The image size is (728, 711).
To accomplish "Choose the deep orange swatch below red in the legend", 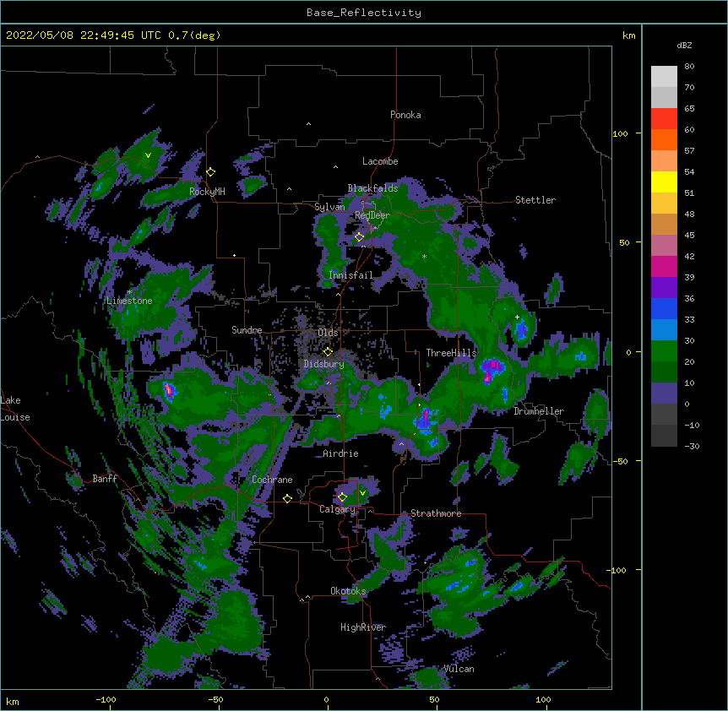I will click(664, 139).
